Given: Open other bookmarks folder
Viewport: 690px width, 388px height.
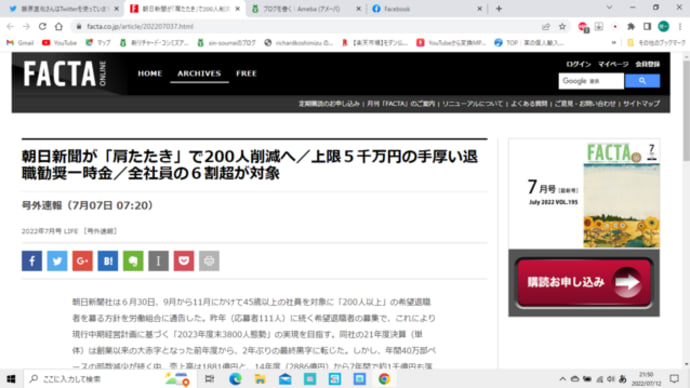Looking at the screenshot, I should coord(656,43).
